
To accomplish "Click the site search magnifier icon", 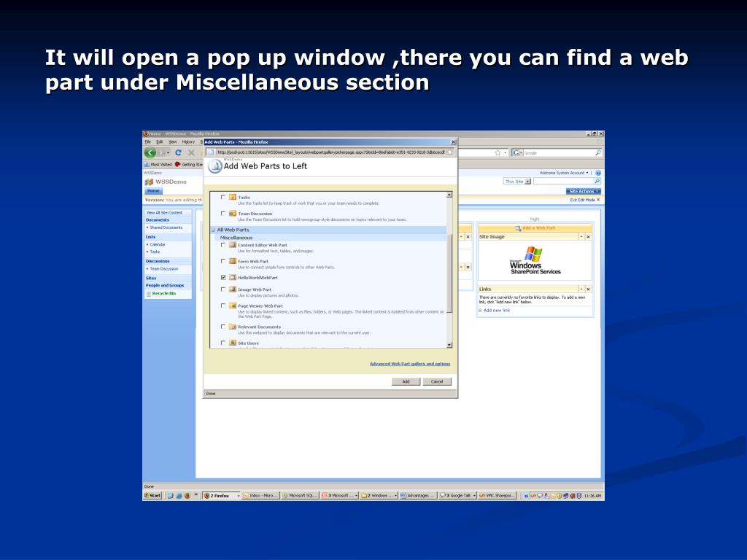I will coord(597,182).
